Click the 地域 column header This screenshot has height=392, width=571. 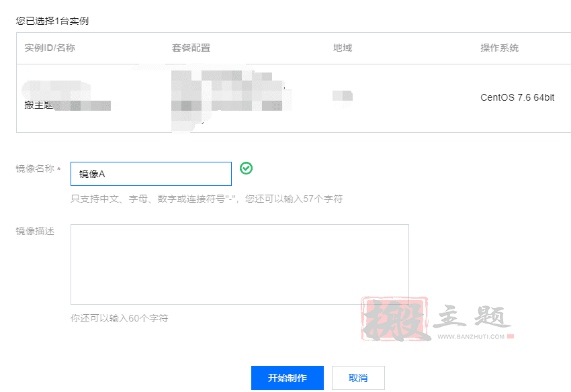click(343, 48)
